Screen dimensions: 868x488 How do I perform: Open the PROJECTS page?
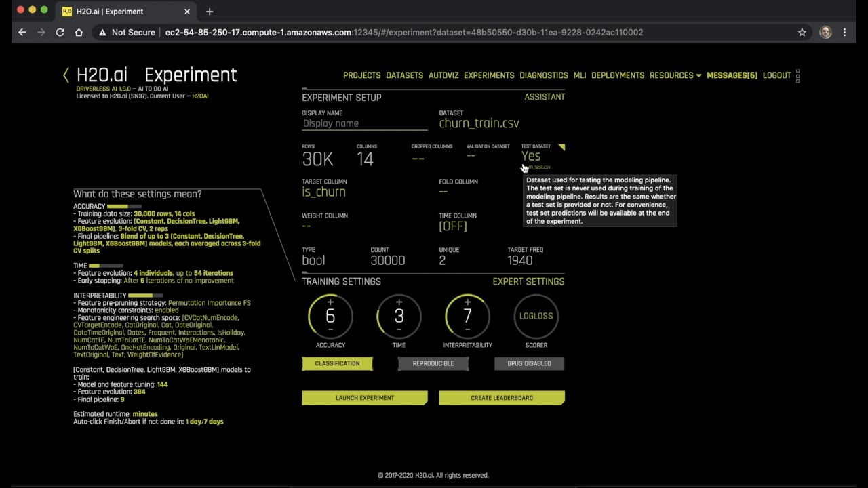(361, 75)
